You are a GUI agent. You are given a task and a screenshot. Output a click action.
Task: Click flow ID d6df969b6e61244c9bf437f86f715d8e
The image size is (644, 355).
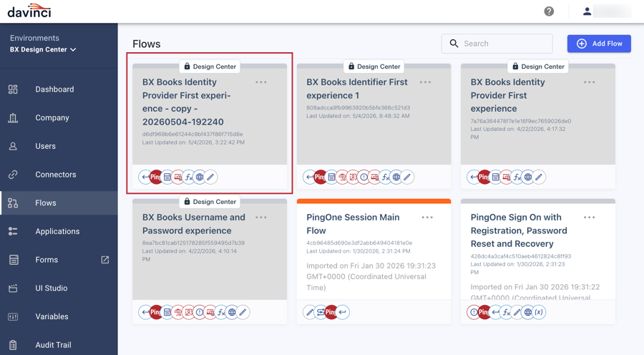[x=192, y=135]
